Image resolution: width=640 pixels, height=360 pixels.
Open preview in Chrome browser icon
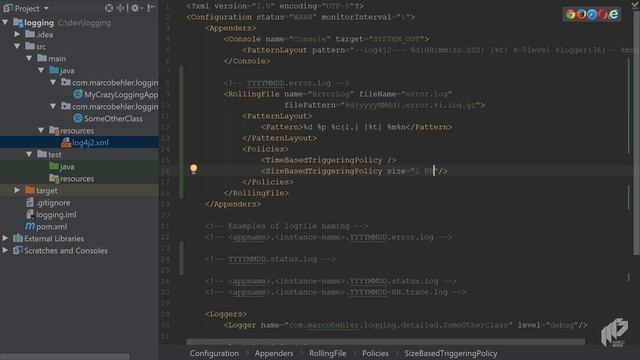point(570,14)
